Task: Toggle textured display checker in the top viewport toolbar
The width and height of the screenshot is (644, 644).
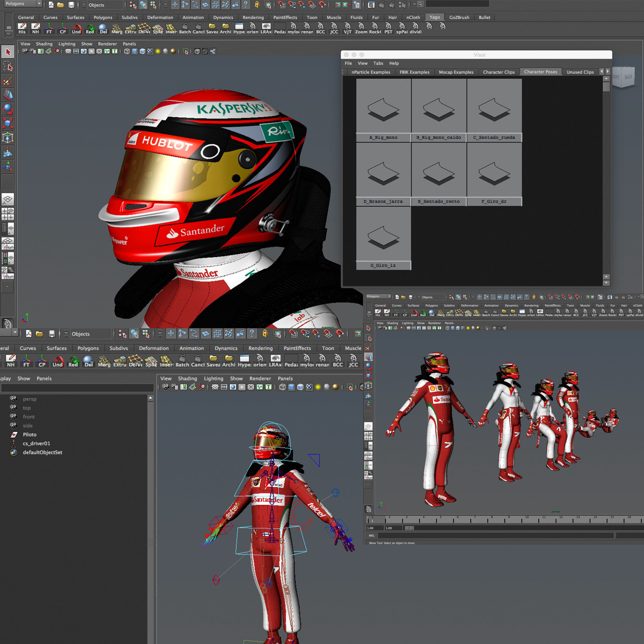Action: 150,51
